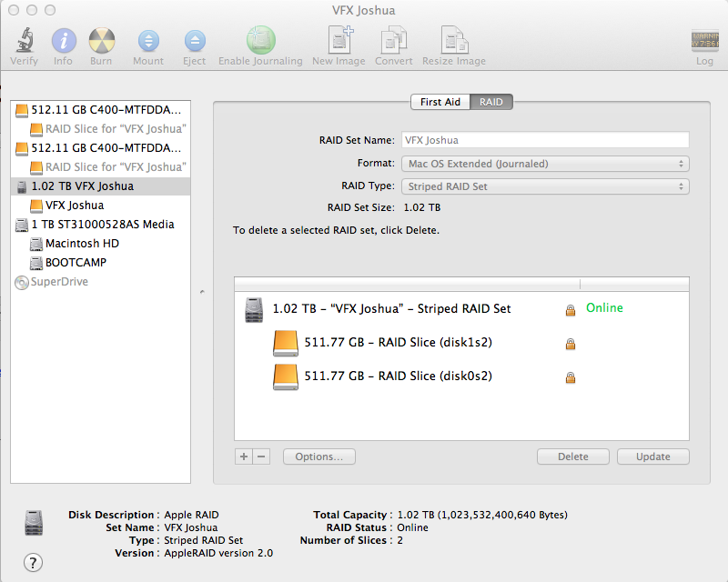Switch to the First Aid tab
Viewport: 728px width, 582px height.
[440, 102]
